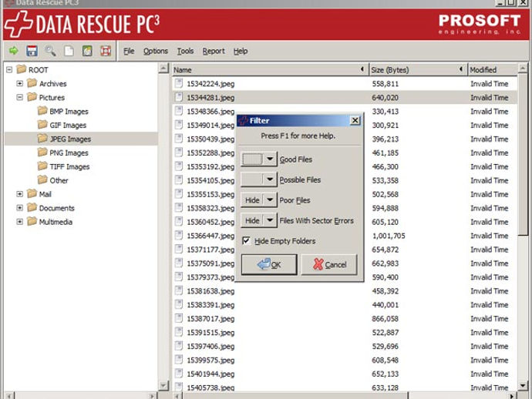Click the ROOT folder icon
532x399 pixels.
pyautogui.click(x=22, y=69)
